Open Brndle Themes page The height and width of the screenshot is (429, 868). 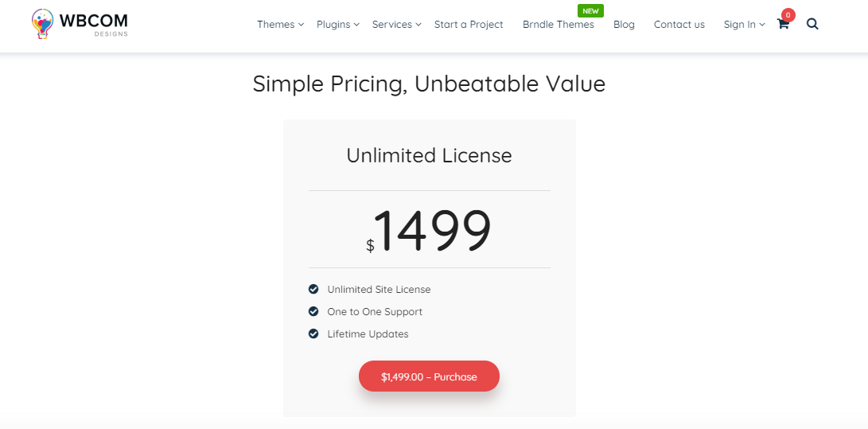pos(558,25)
